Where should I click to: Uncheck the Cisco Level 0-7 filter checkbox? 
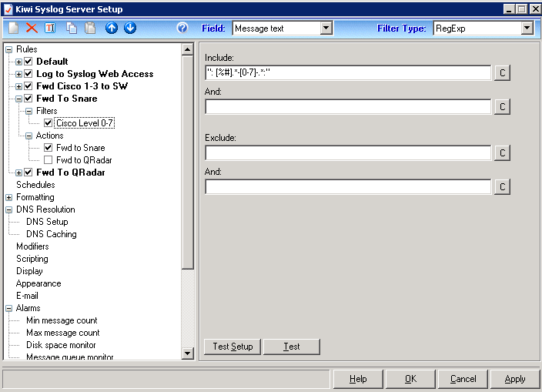click(48, 123)
